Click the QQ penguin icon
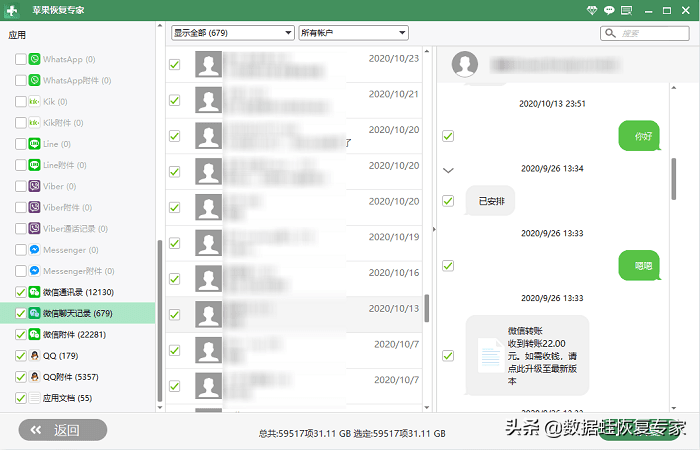 pos(34,356)
